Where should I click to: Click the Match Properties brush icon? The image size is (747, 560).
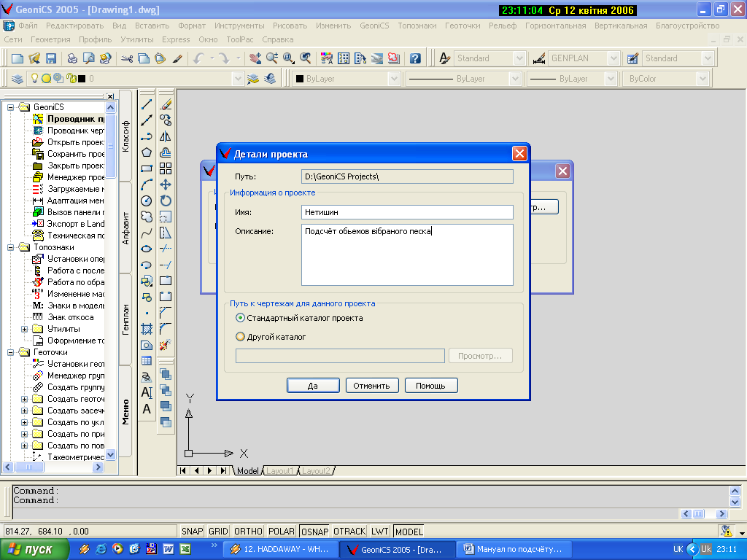[x=177, y=58]
